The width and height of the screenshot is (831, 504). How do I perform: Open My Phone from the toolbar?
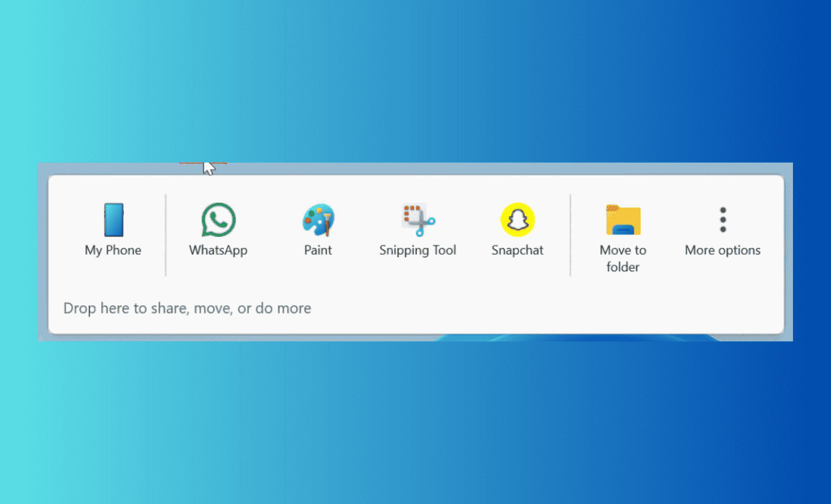112,228
